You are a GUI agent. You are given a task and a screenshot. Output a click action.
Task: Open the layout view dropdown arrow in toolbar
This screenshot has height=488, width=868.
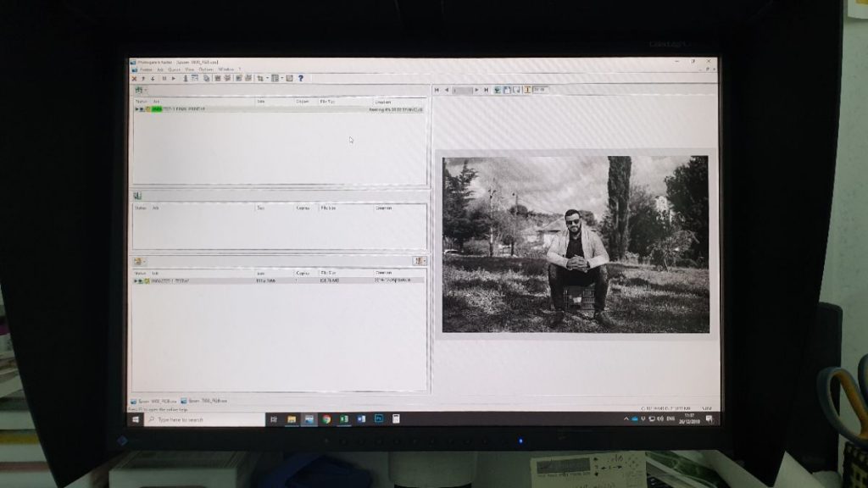click(281, 78)
